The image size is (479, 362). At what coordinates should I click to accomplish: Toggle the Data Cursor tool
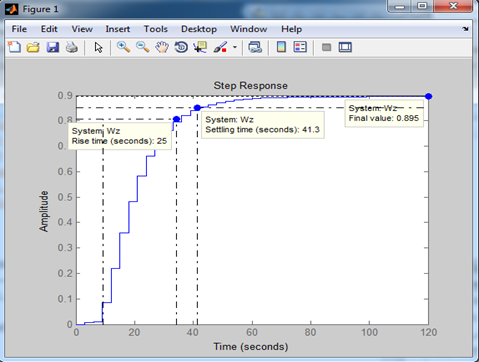pyautogui.click(x=200, y=47)
